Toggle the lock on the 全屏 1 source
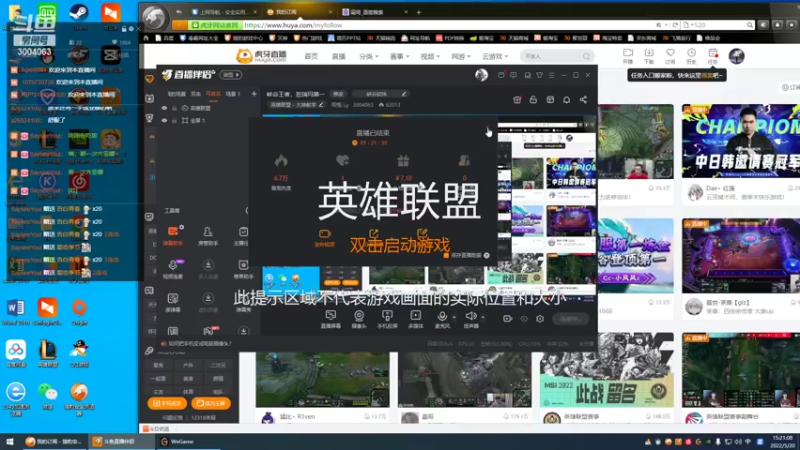Viewport: 800px width, 450px height. [x=174, y=120]
